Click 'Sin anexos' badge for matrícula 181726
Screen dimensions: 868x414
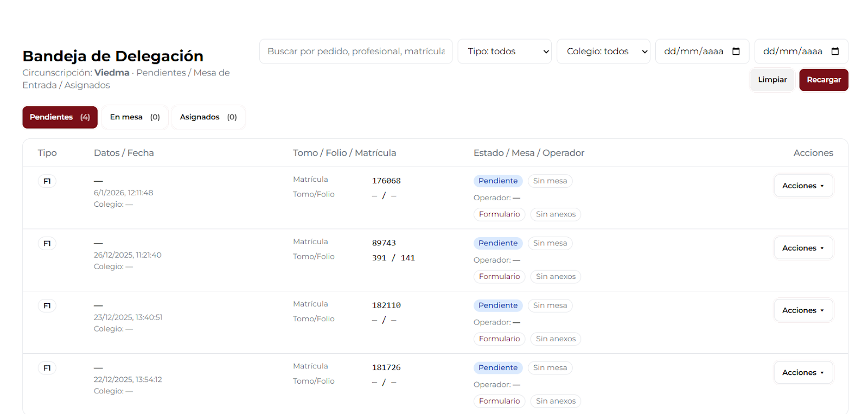(556, 401)
